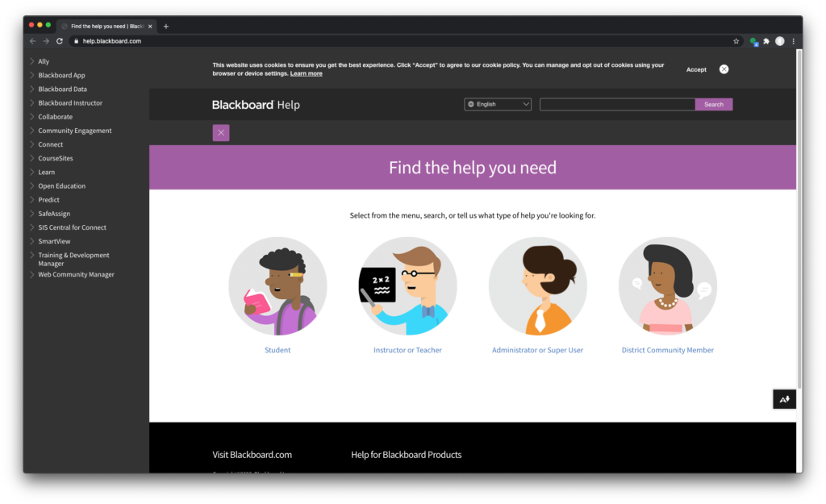Click the District Community Member illustration

[667, 286]
